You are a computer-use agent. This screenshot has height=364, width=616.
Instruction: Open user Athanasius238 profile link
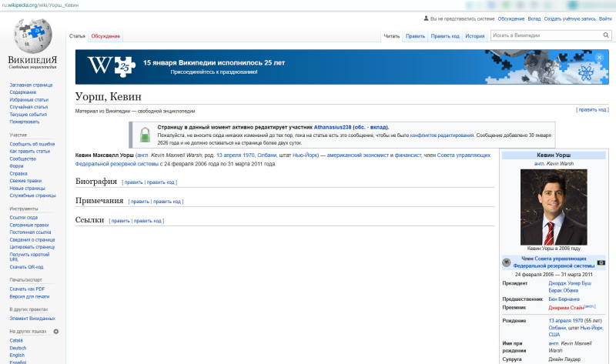point(335,127)
